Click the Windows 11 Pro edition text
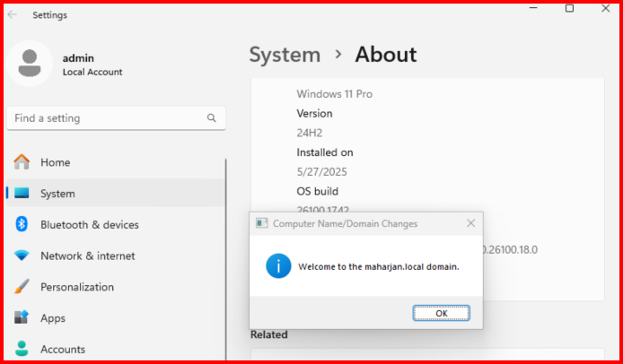This screenshot has width=623, height=364. [335, 94]
